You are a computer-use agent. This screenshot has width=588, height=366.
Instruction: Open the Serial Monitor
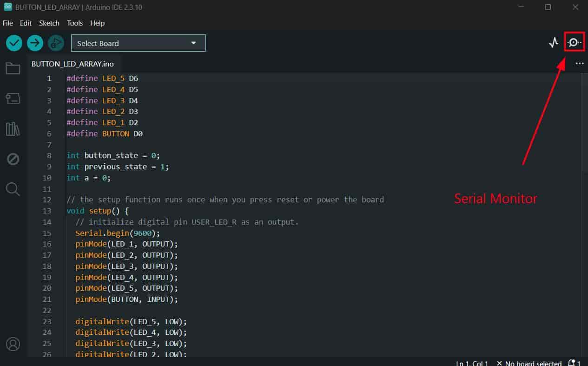(574, 42)
